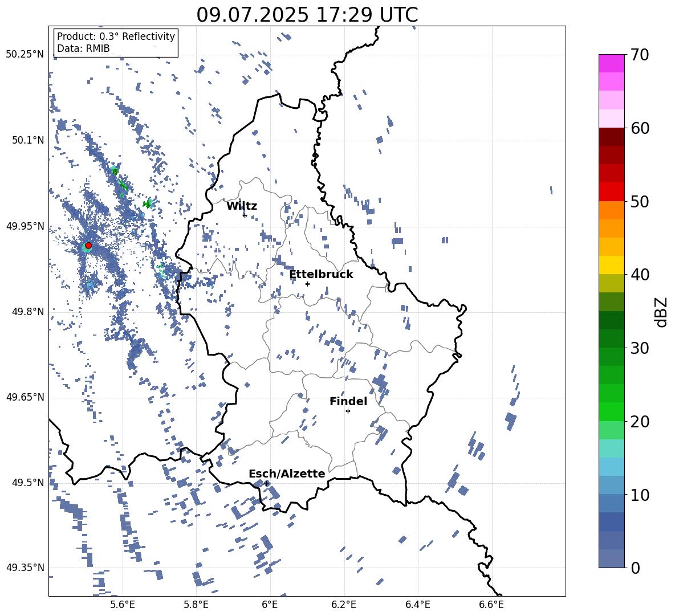
Task: Click the 49.5°N latitude label
Action: [28, 483]
